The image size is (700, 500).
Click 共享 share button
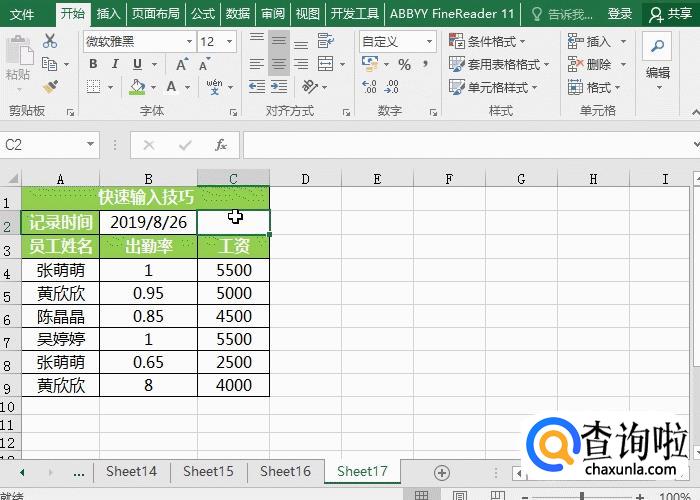point(670,14)
